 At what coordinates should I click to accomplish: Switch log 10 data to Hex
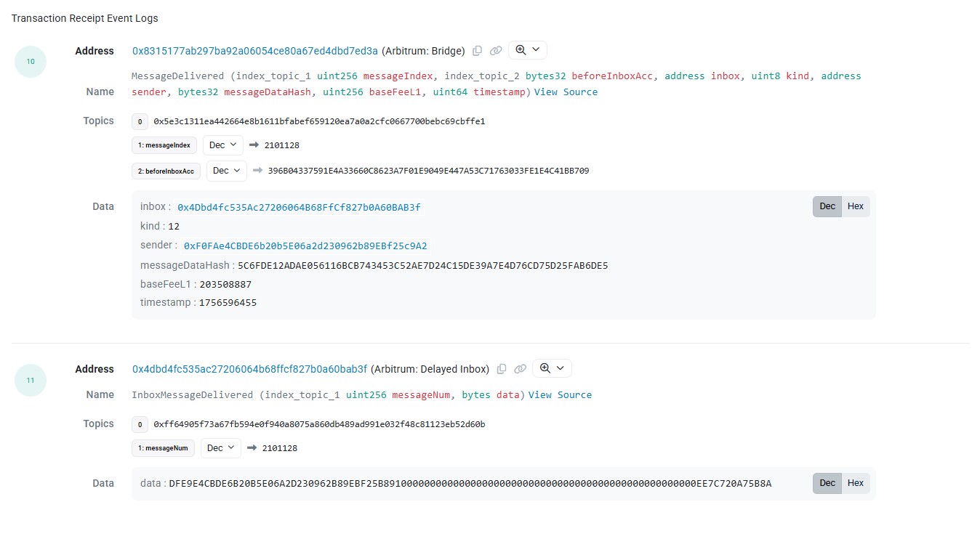tap(856, 206)
